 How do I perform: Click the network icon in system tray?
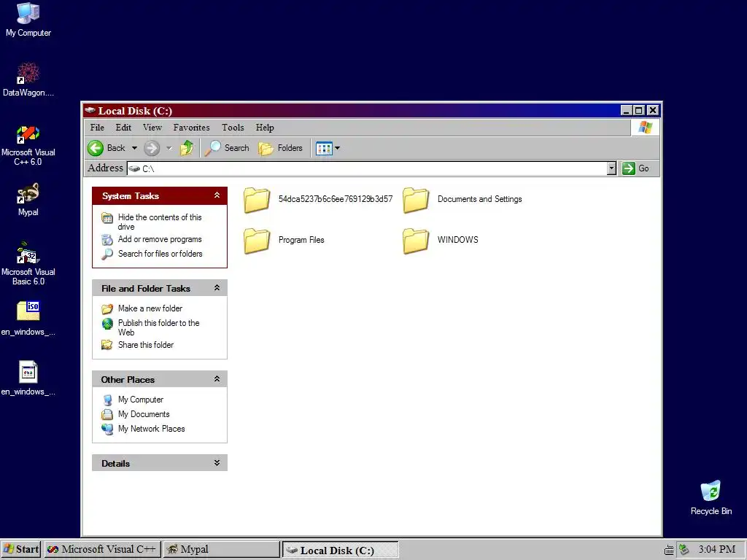[x=684, y=550]
